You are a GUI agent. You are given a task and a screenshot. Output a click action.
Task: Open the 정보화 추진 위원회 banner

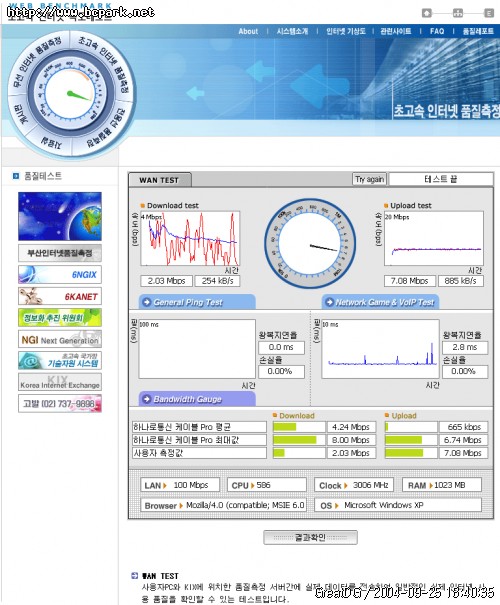60,318
